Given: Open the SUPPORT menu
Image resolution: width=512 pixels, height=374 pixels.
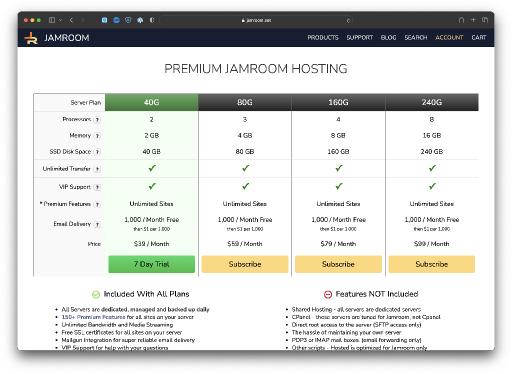Looking at the screenshot, I should click(x=360, y=37).
